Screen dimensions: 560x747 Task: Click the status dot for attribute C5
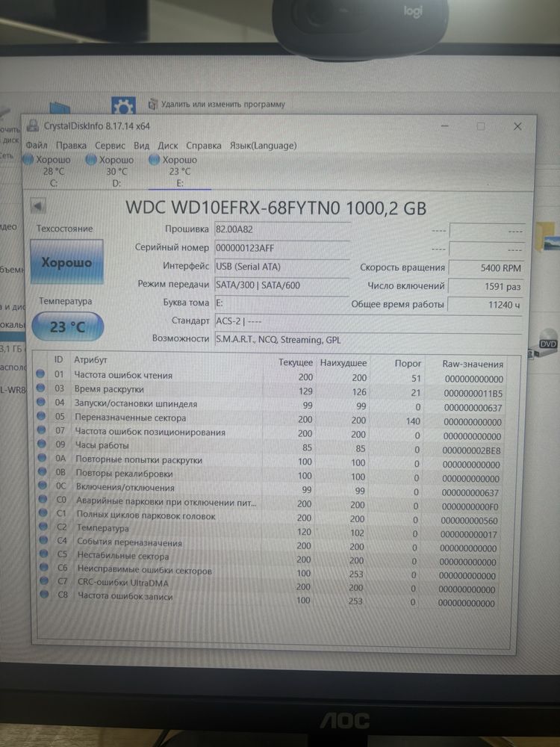44,554
